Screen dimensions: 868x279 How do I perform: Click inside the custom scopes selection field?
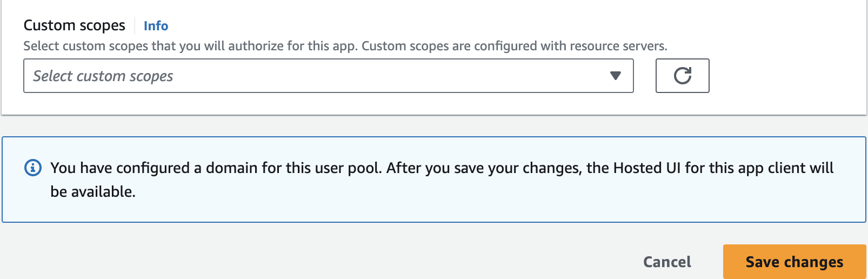[x=329, y=76]
